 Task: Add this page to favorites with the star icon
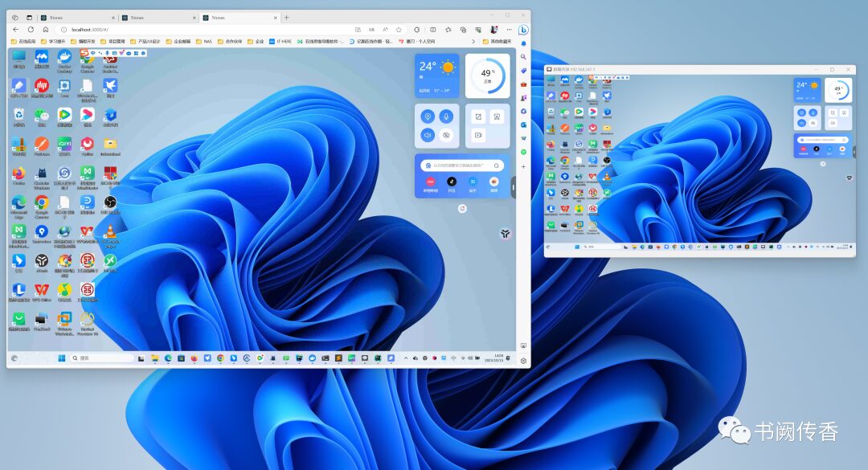coord(399,30)
